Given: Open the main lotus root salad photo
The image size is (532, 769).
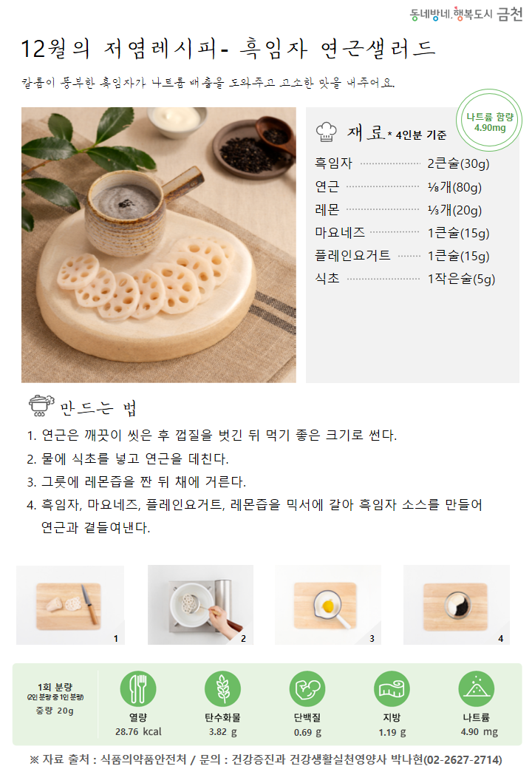Looking at the screenshot, I should (159, 245).
